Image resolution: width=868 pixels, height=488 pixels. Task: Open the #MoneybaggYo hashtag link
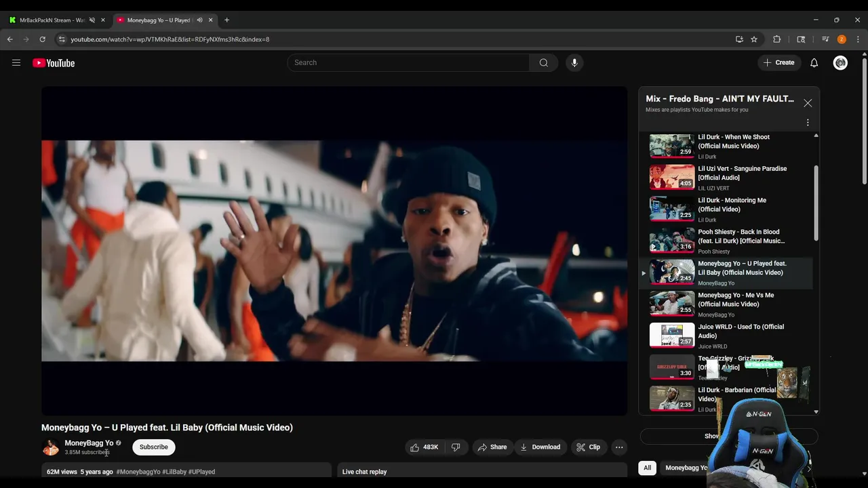coord(138,472)
